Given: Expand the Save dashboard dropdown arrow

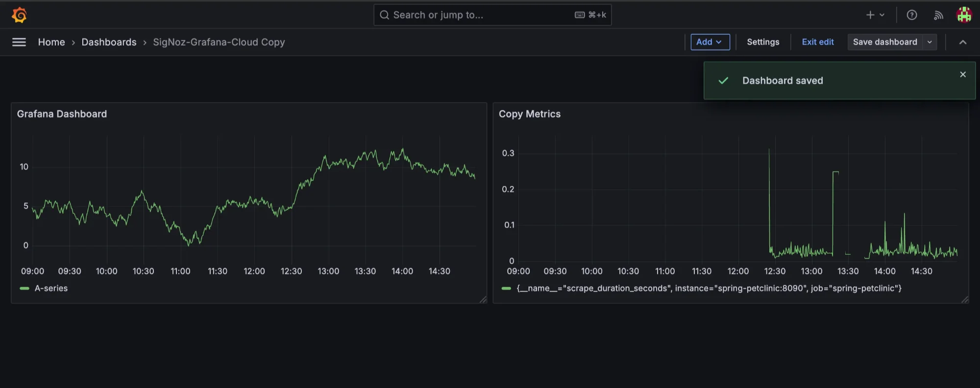Looking at the screenshot, I should click(x=930, y=42).
